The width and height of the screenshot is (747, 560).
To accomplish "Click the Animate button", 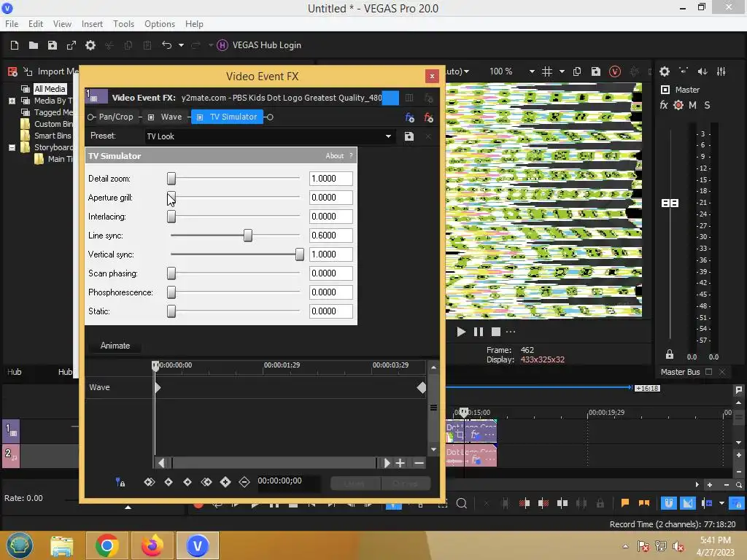I will coord(115,346).
